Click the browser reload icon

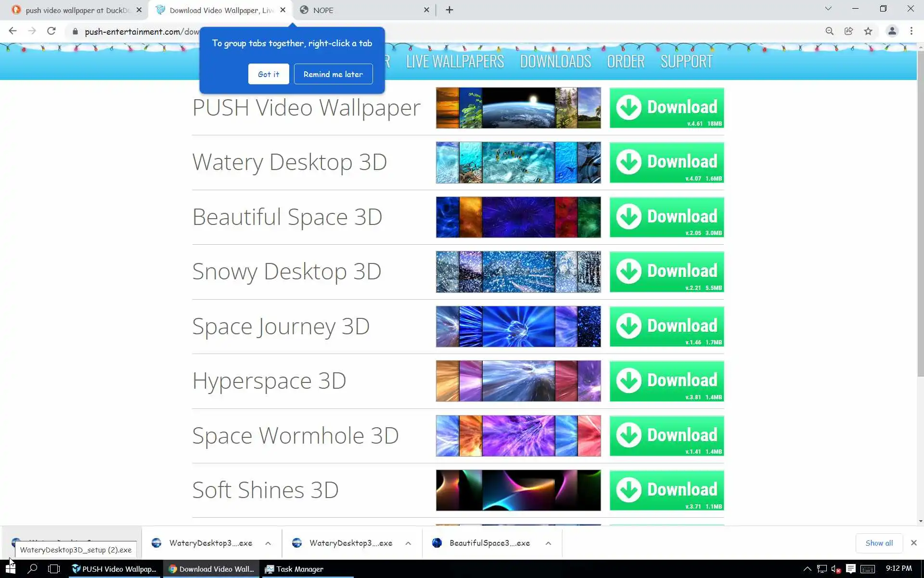click(51, 31)
